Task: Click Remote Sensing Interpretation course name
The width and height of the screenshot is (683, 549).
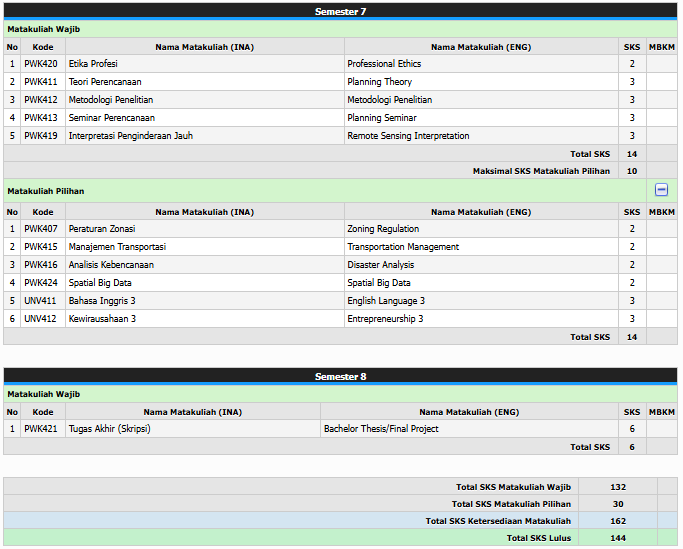Action: [408, 136]
